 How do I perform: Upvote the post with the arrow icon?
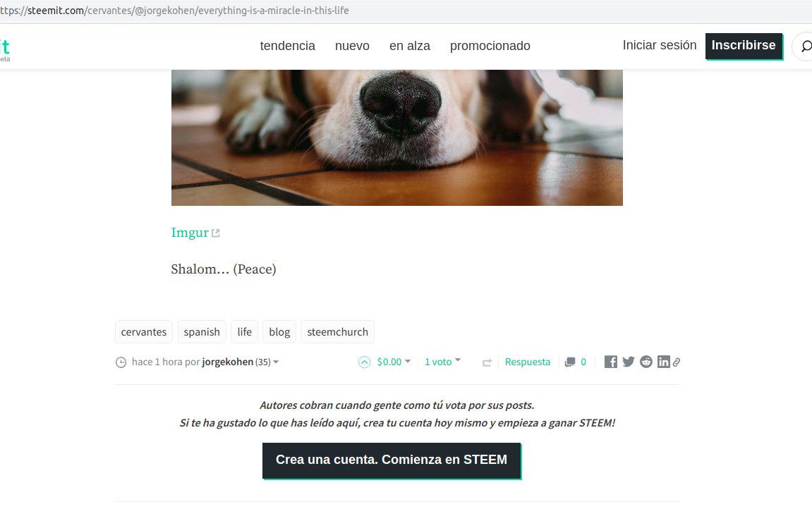point(365,362)
